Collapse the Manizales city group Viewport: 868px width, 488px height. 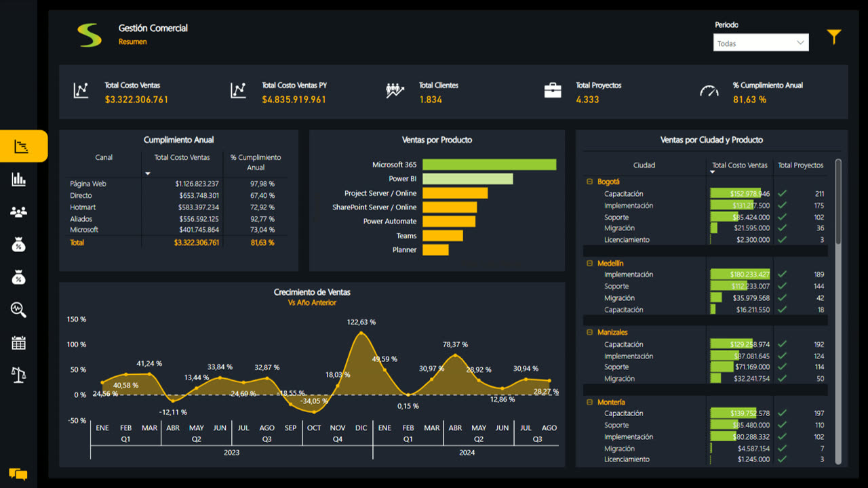pos(590,332)
